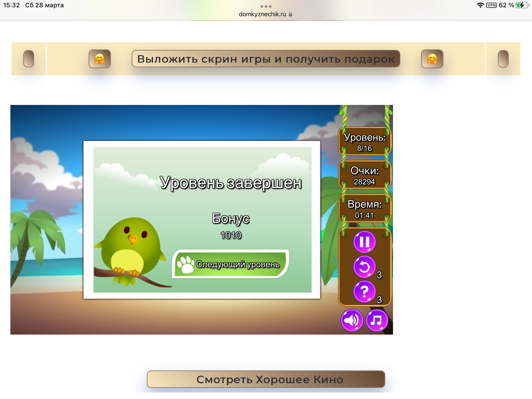532x399 pixels.
Task: Open Выложить скрин игры и получить подарок
Action: coord(266,59)
